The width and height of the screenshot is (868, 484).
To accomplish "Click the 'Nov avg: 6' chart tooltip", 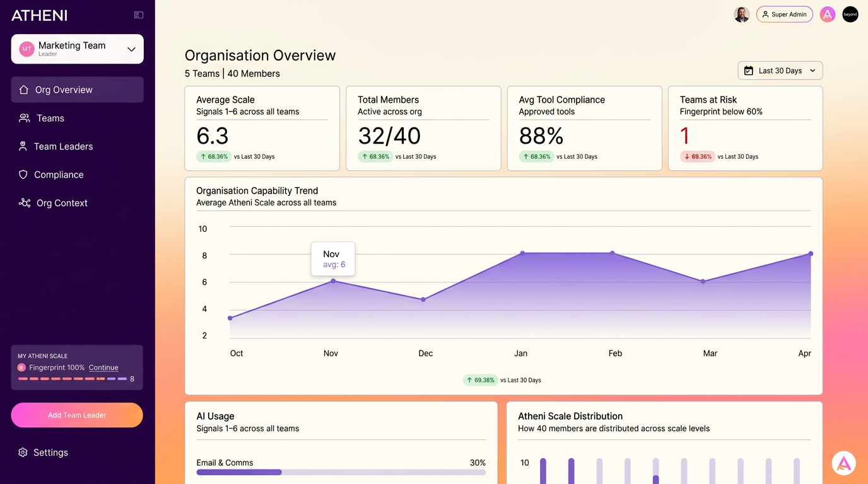I will click(x=333, y=259).
